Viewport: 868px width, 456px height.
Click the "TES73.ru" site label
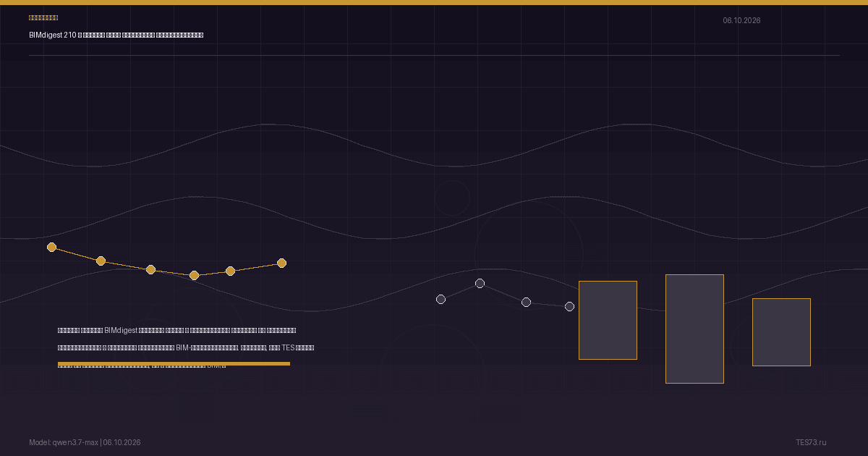coord(811,442)
